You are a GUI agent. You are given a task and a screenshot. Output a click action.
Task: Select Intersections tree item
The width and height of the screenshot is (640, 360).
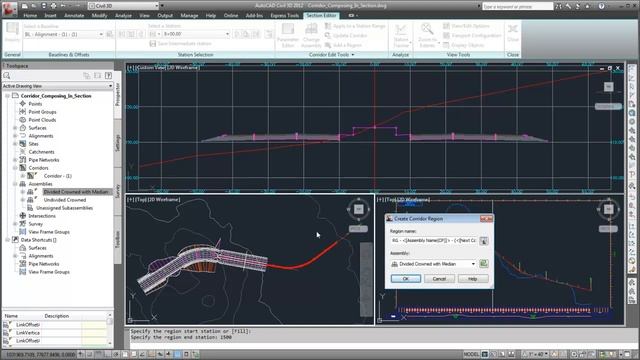(x=42, y=216)
